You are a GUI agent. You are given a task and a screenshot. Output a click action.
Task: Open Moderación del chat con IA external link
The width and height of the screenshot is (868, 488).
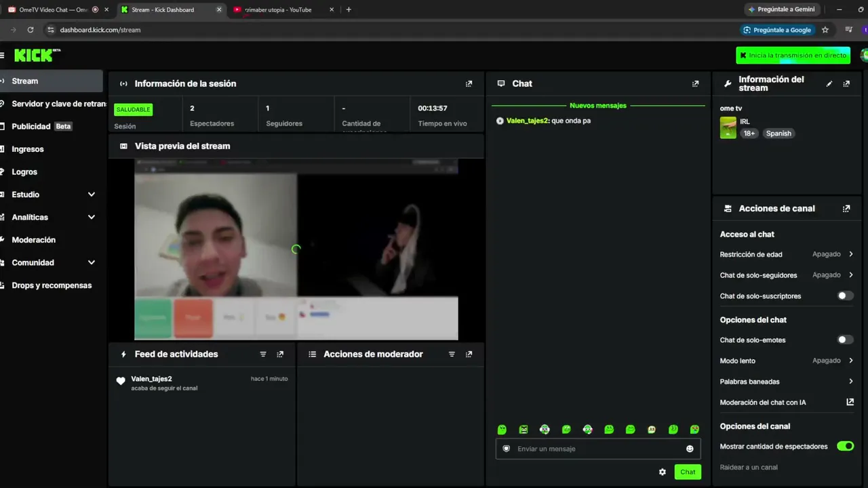click(850, 403)
